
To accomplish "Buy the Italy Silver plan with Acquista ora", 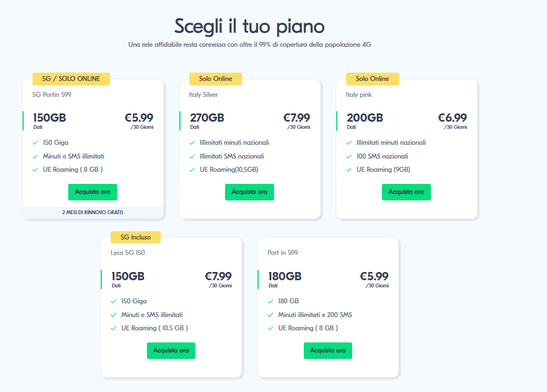I will pos(249,192).
